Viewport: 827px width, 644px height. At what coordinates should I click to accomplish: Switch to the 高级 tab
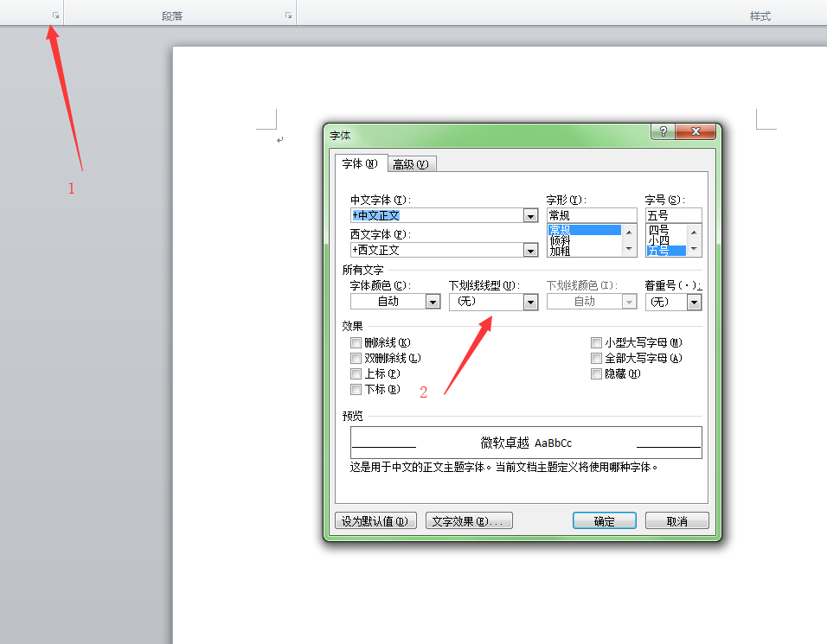tap(410, 163)
